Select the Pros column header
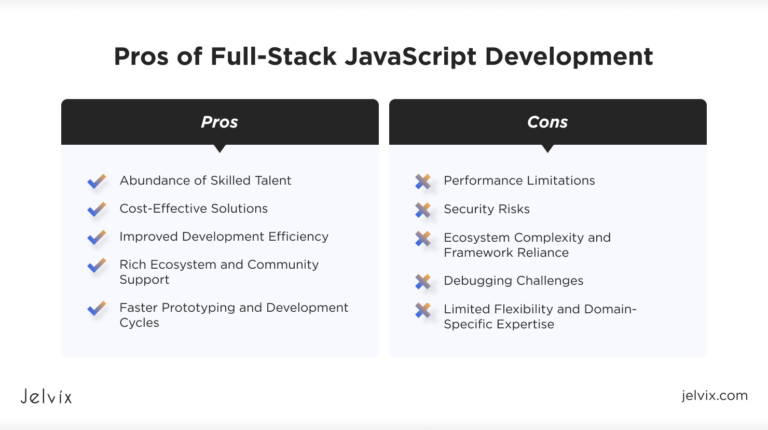The width and height of the screenshot is (768, 430). [x=220, y=122]
